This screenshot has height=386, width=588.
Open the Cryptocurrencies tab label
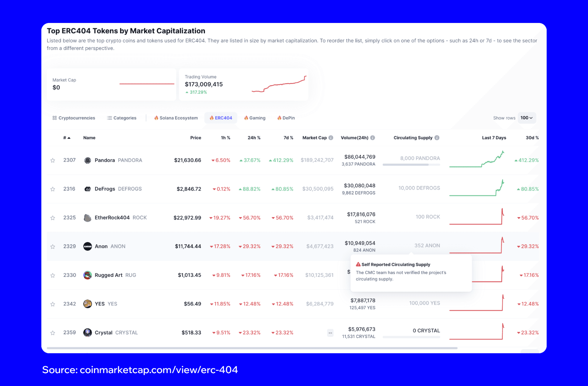pos(77,118)
